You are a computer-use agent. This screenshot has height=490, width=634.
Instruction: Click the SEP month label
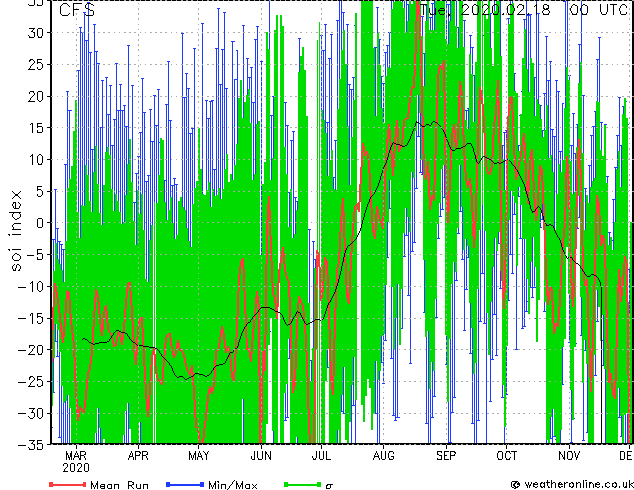pos(446,456)
